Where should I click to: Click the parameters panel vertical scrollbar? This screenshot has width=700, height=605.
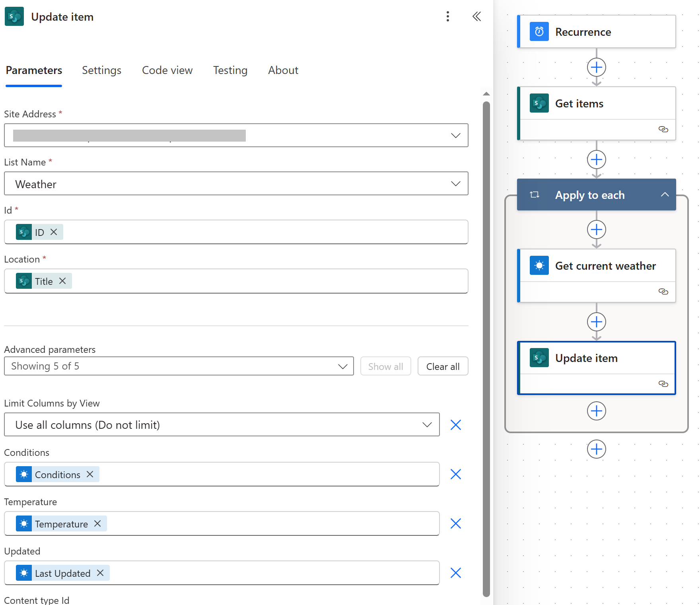486,349
